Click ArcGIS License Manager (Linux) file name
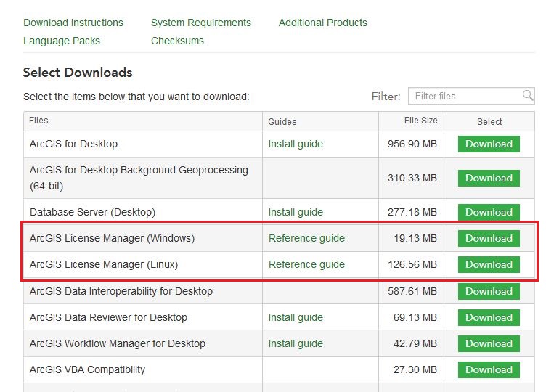Viewport: 546px width, 392px height. tap(104, 264)
